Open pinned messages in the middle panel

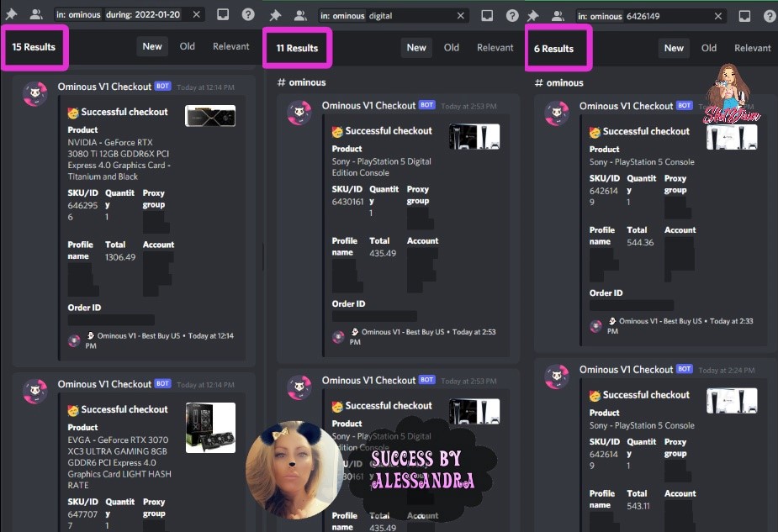275,15
